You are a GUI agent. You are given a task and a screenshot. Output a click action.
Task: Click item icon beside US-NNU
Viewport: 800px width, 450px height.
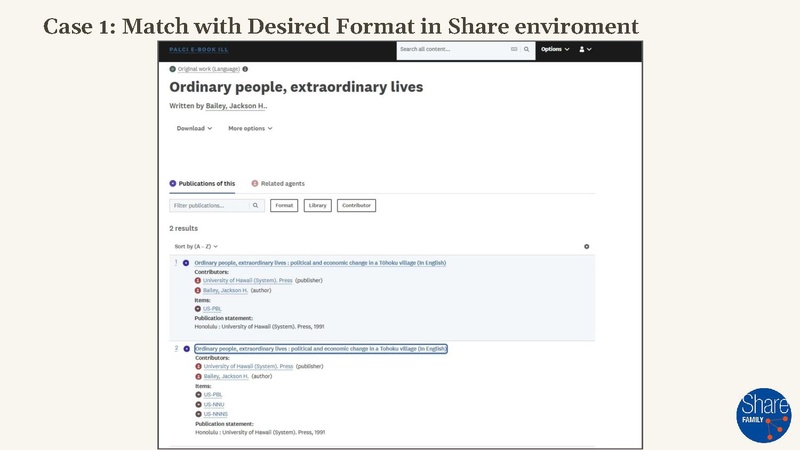click(x=198, y=405)
